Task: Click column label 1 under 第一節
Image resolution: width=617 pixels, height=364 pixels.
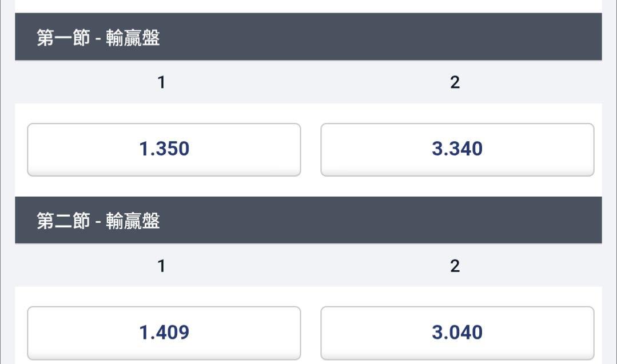Action: point(162,83)
